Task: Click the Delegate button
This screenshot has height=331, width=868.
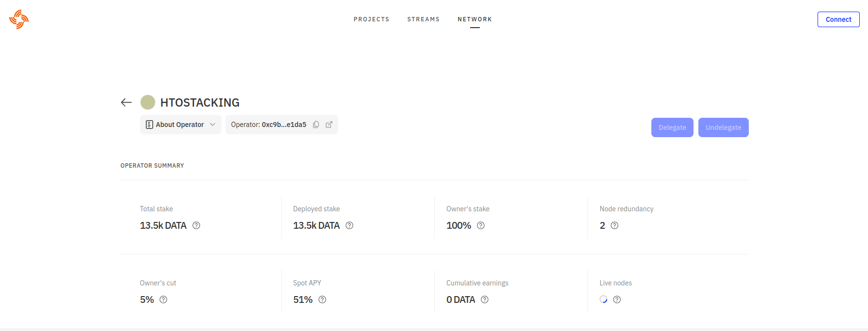Action: click(x=672, y=127)
